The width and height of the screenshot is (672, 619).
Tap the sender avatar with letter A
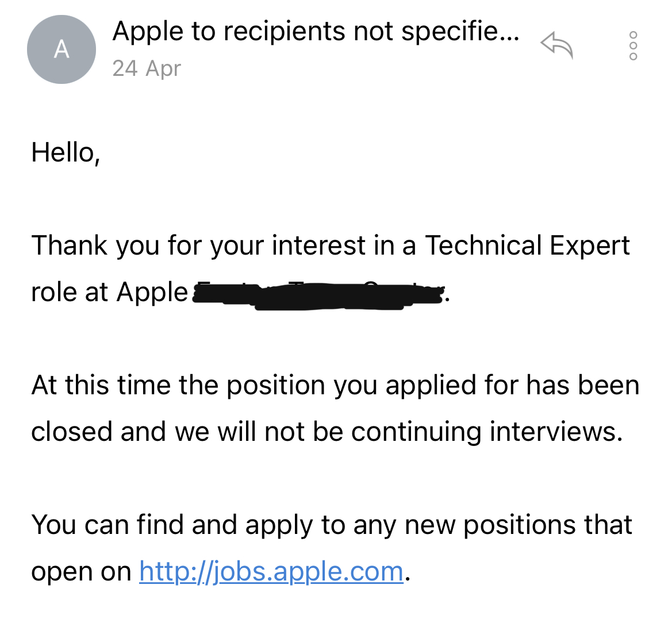61,49
